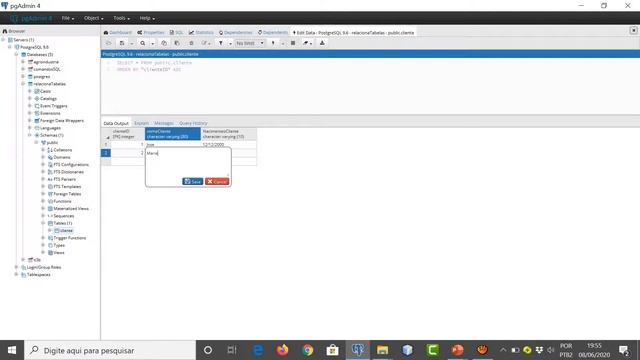Switch to the Data Output tab
The width and height of the screenshot is (640, 360).
click(x=116, y=123)
